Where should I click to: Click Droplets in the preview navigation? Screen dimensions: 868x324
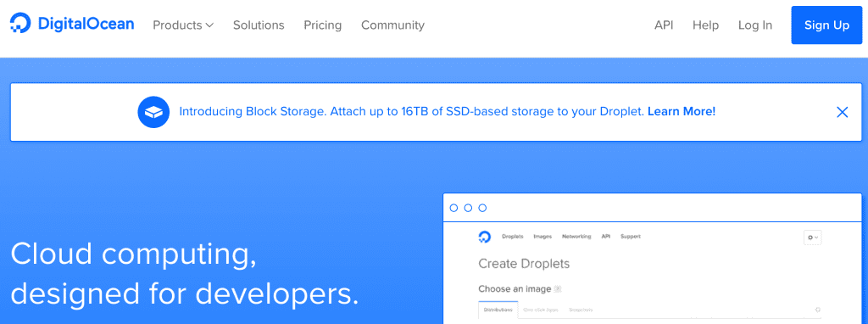[x=513, y=237]
